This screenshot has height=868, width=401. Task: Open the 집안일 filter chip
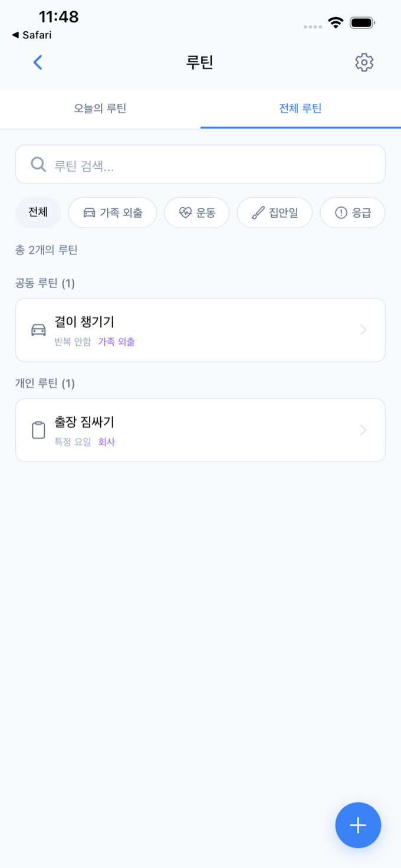(274, 212)
